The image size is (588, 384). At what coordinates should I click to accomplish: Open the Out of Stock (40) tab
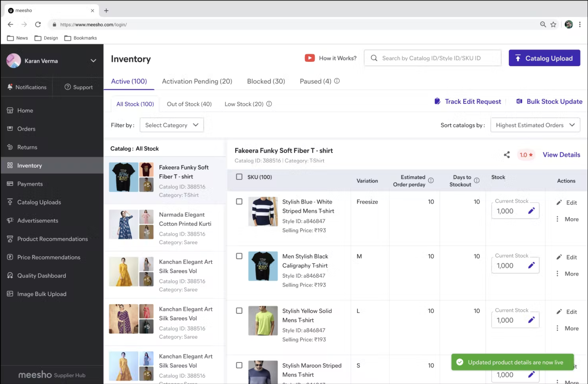(x=189, y=104)
